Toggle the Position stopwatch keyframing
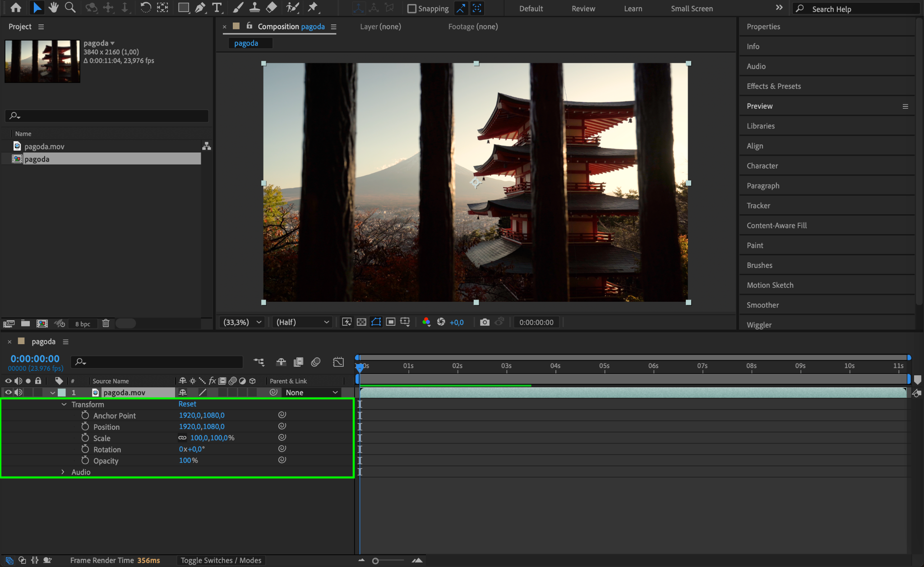This screenshot has width=924, height=567. coord(85,427)
